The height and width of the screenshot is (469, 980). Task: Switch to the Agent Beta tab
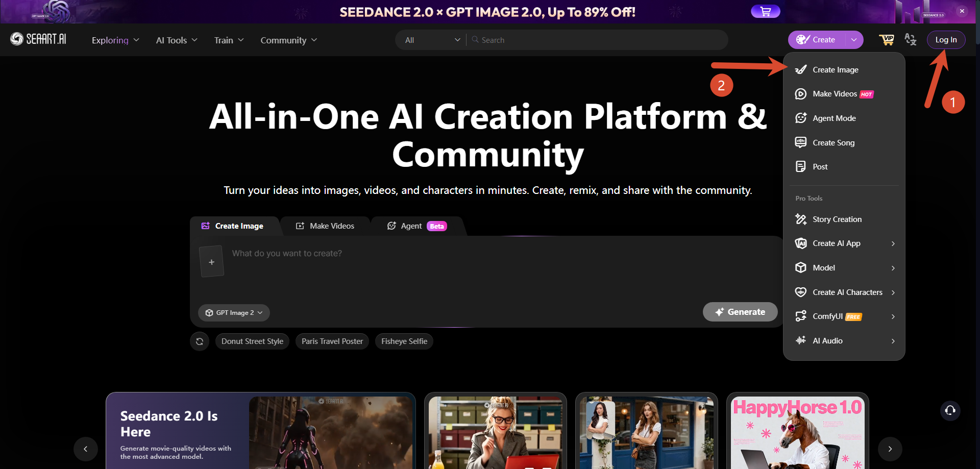[417, 226]
